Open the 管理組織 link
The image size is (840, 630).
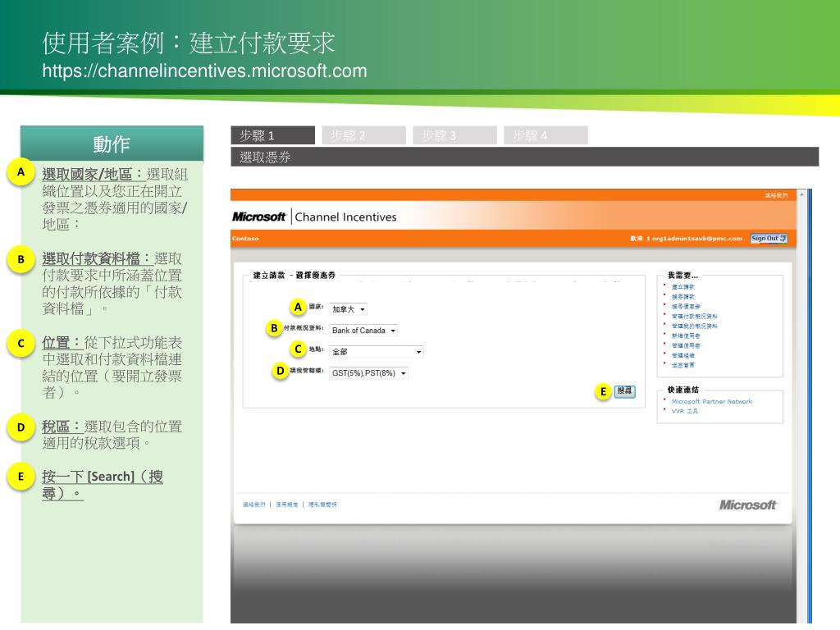pyautogui.click(x=683, y=355)
